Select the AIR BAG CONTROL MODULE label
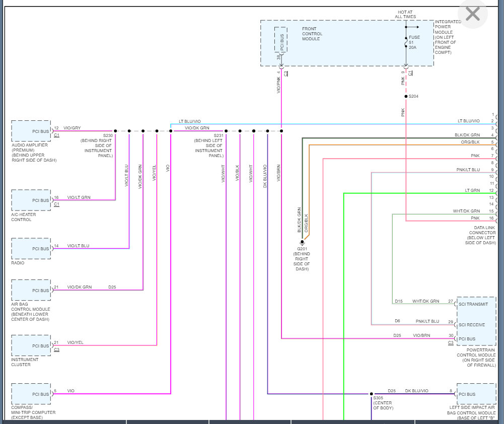Screen dimensions: 504x424 [31, 312]
